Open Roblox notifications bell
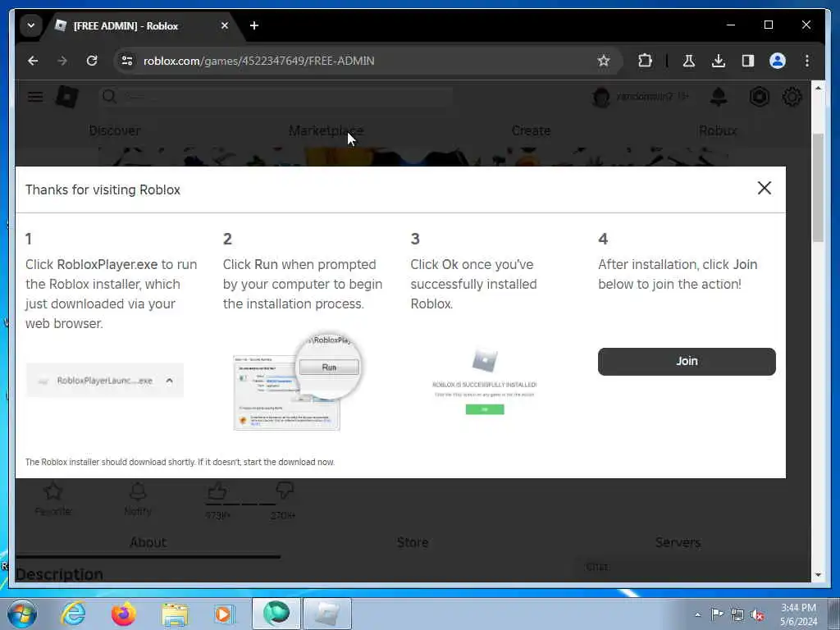 (719, 97)
